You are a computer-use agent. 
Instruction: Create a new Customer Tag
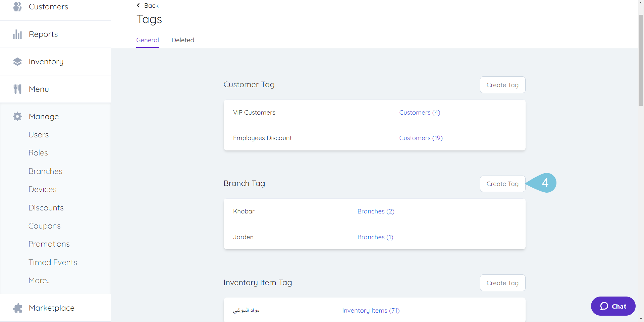coord(502,85)
